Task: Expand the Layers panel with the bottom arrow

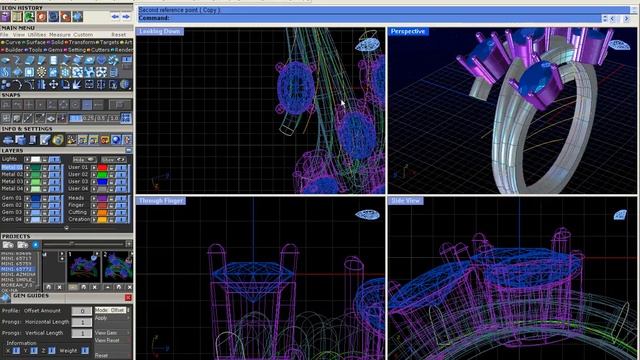Action: [x=67, y=228]
